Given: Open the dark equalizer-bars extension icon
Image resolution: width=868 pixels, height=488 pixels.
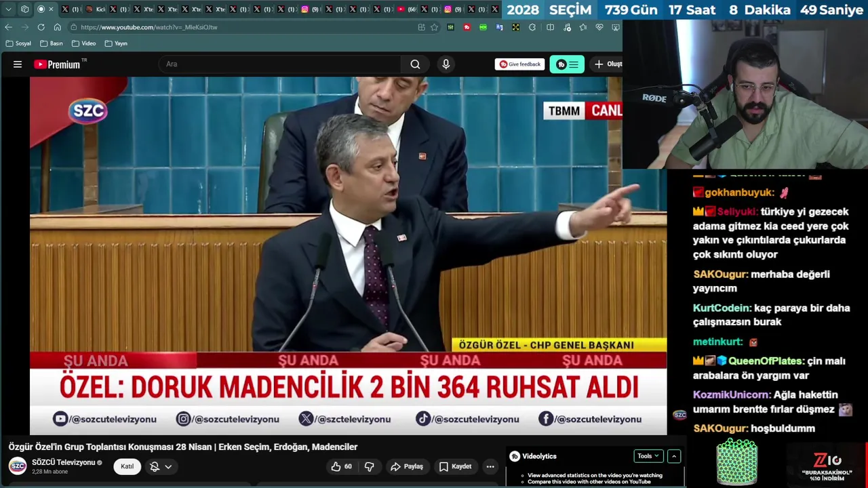Looking at the screenshot, I should (450, 27).
